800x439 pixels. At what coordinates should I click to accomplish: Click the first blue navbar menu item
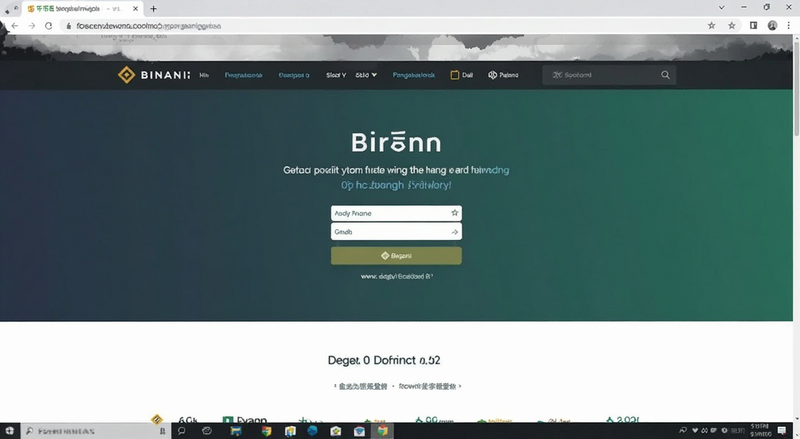click(243, 75)
